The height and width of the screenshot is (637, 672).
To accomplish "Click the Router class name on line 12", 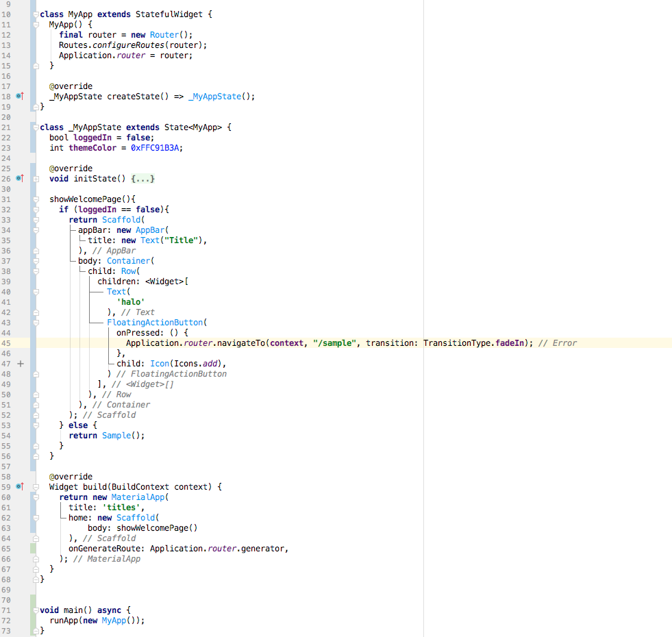I will tap(164, 34).
